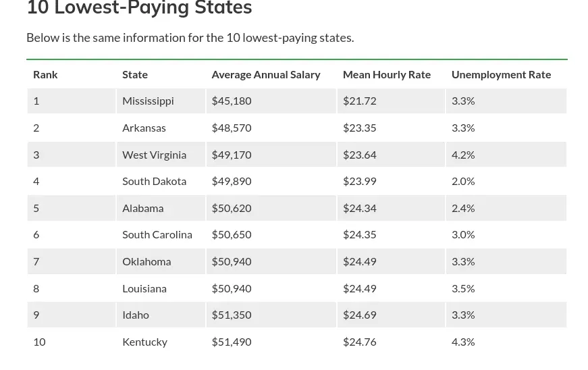588x370 pixels.
Task: Select the Arkansas state cell
Action: click(x=144, y=128)
